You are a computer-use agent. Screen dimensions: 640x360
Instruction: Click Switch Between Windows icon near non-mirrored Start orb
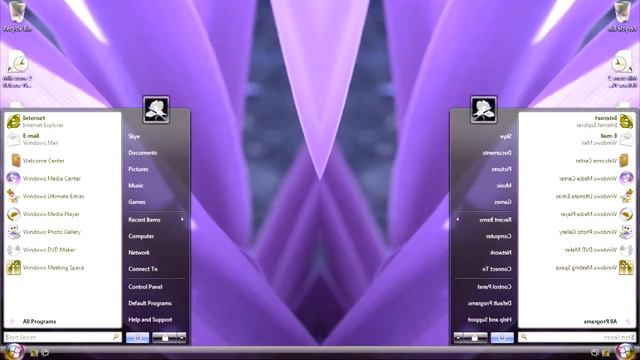tap(45, 352)
